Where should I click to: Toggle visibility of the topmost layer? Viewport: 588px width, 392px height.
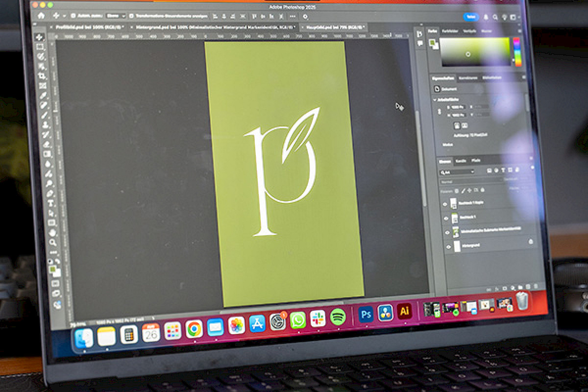(445, 204)
